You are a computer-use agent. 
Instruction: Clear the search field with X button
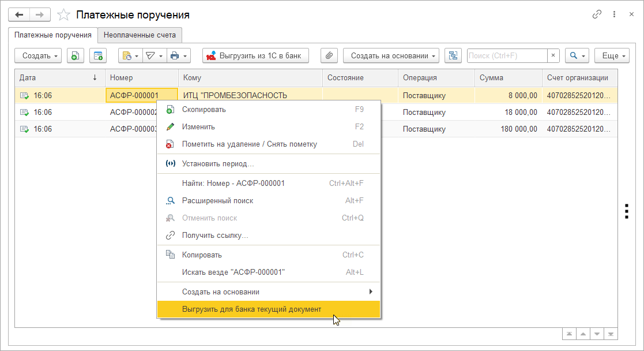click(553, 55)
